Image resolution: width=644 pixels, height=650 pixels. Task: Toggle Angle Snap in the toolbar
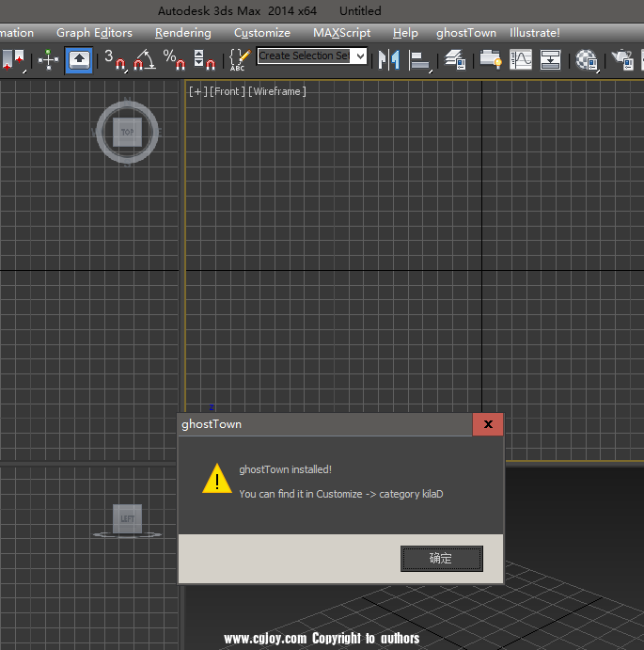144,60
